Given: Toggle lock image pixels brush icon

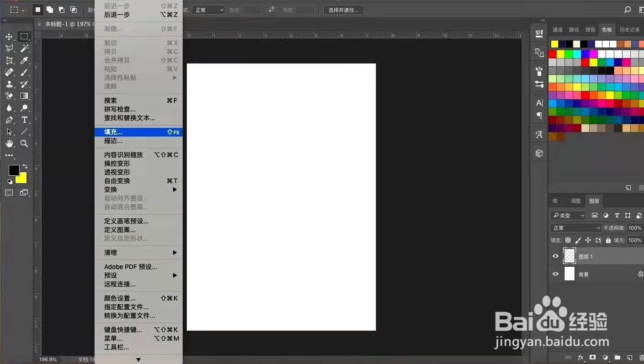Looking at the screenshot, I should coord(578,240).
